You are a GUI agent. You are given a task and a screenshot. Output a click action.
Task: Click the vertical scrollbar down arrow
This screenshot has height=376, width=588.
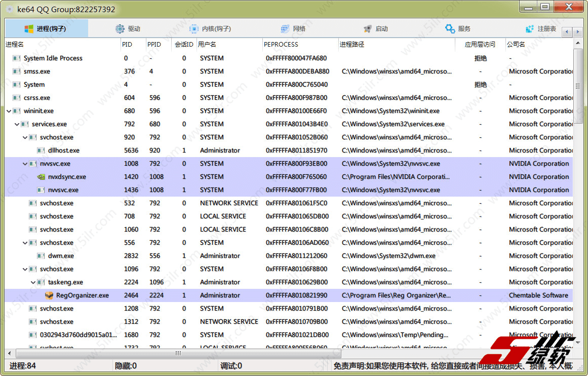(578, 343)
